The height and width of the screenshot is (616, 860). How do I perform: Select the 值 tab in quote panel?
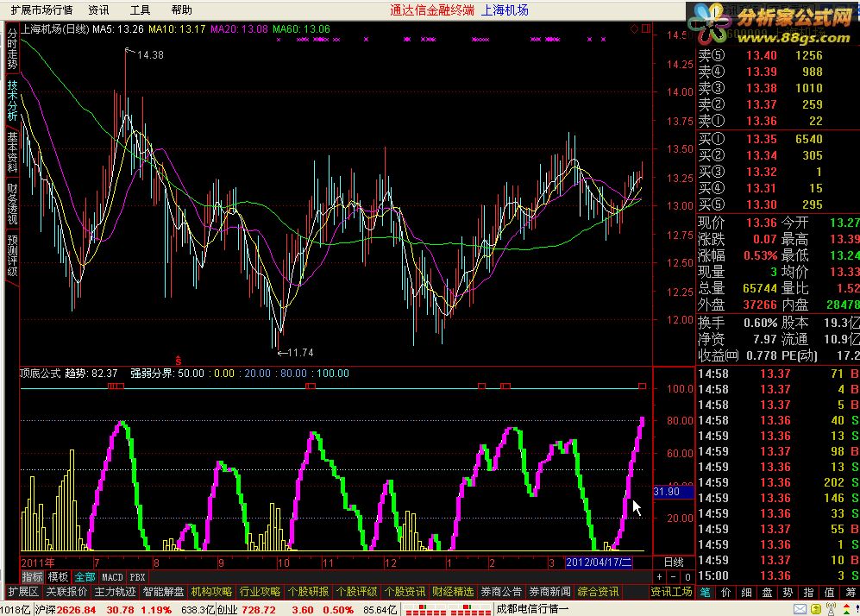pos(829,593)
